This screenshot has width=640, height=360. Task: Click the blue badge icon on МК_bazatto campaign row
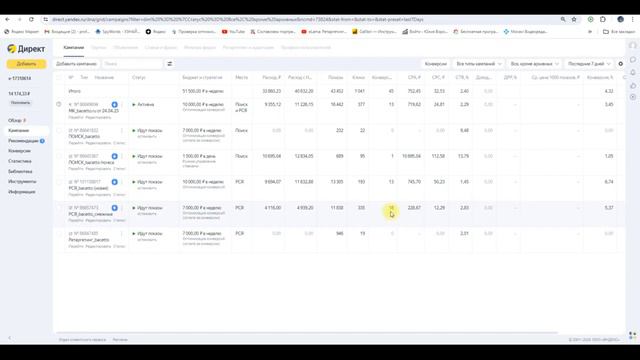coord(115,105)
